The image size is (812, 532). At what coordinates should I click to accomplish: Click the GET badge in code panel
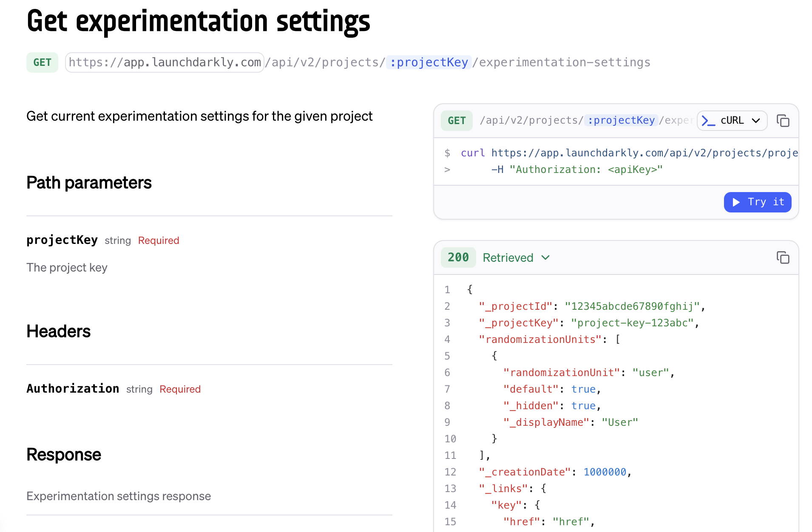[457, 121]
